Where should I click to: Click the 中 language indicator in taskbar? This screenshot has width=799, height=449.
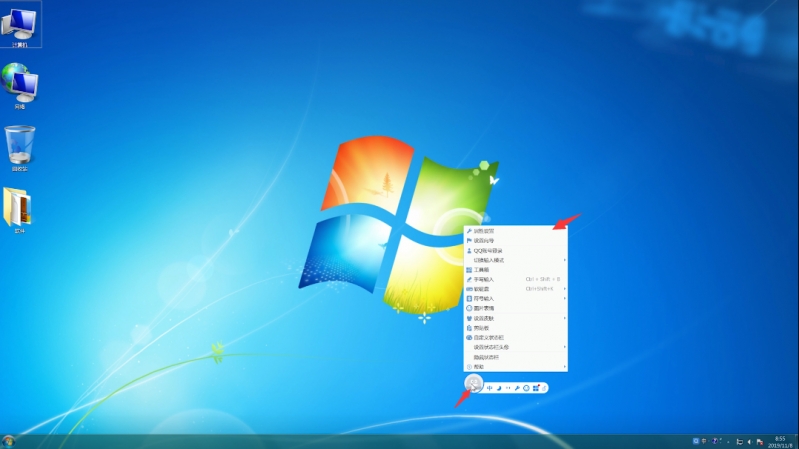pyautogui.click(x=704, y=441)
